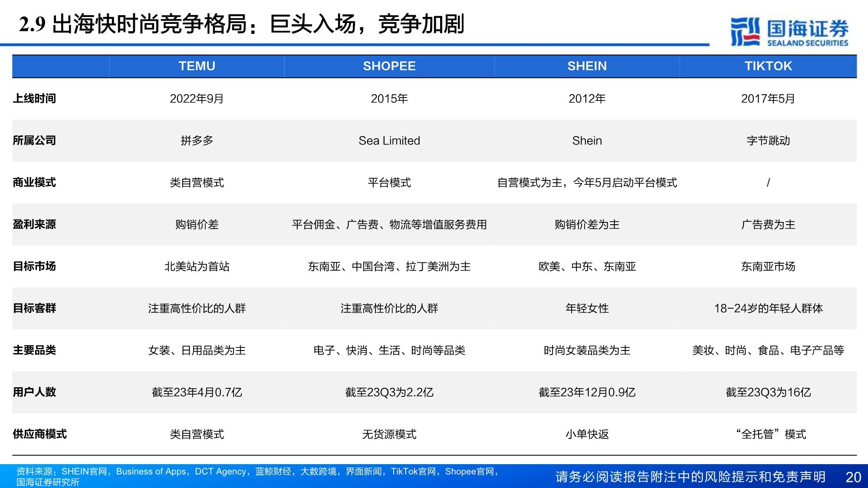Select the cell 年轻女性
This screenshot has height=488, width=868.
pyautogui.click(x=587, y=308)
